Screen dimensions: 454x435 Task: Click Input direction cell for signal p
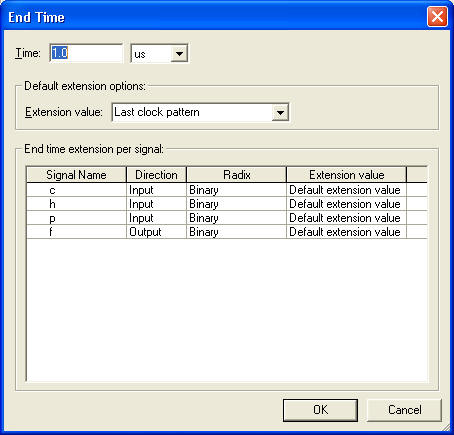(156, 218)
